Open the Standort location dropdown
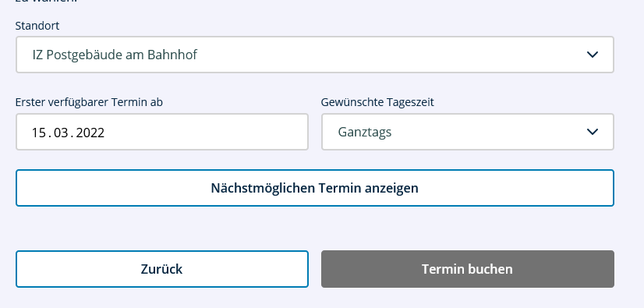 [315, 55]
